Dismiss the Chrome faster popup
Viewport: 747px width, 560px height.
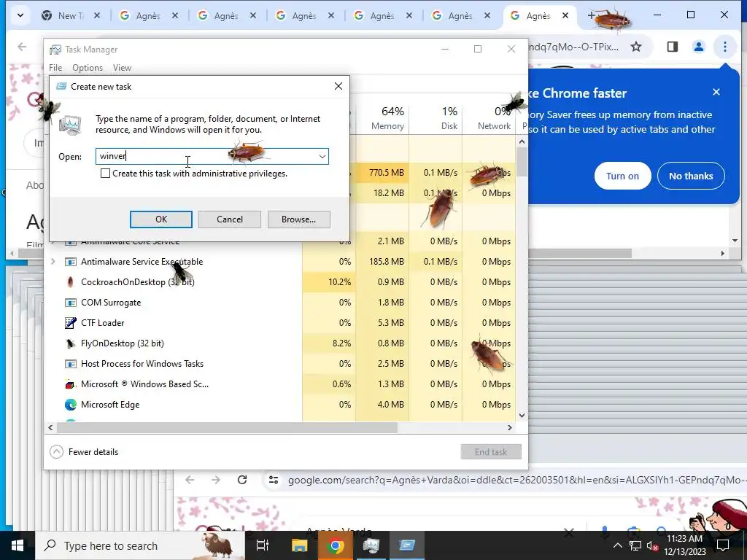point(716,92)
